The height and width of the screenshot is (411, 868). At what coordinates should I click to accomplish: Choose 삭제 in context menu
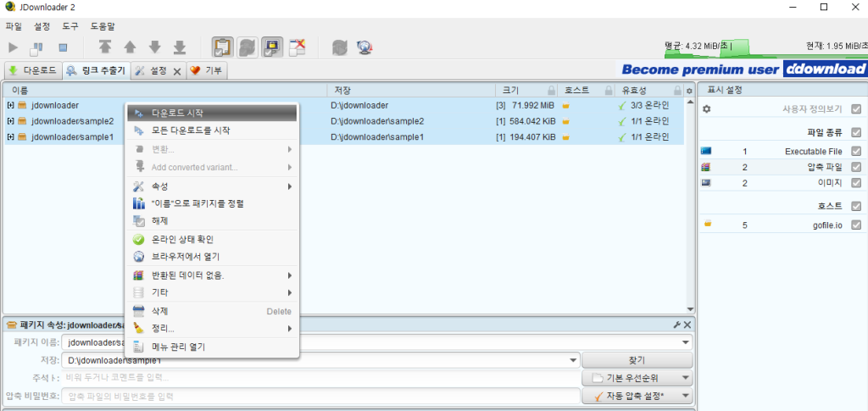(x=212, y=312)
